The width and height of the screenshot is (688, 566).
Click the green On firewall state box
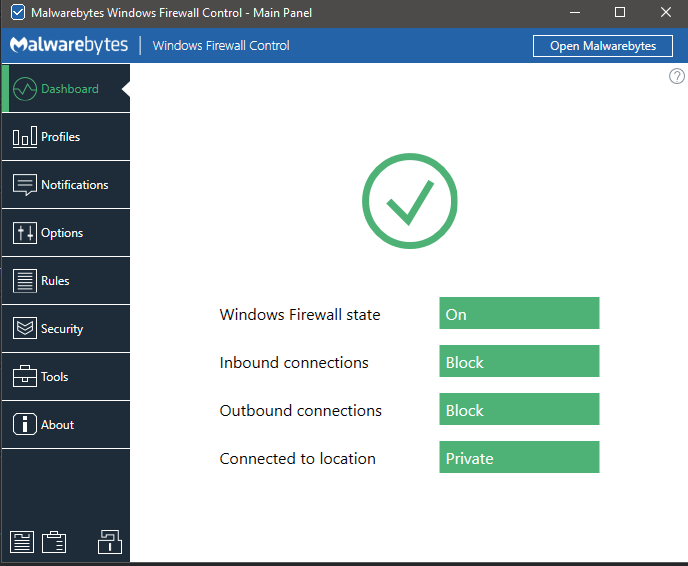519,313
